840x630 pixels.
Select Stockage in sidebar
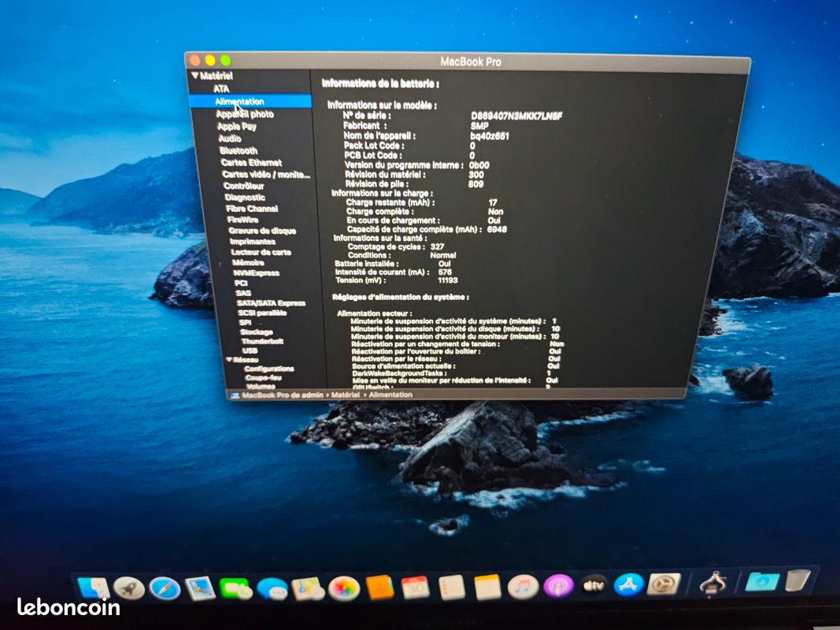click(257, 332)
